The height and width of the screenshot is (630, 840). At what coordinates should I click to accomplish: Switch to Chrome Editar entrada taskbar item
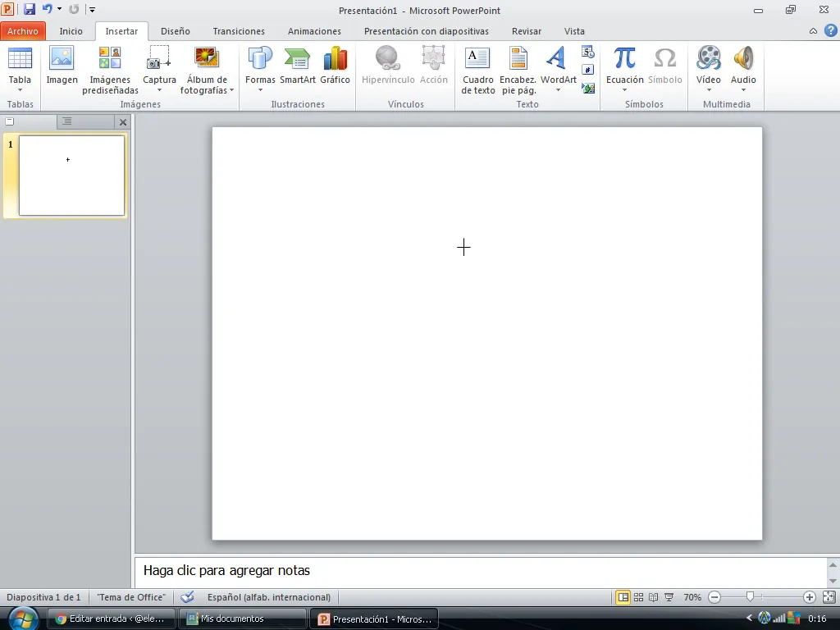112,619
